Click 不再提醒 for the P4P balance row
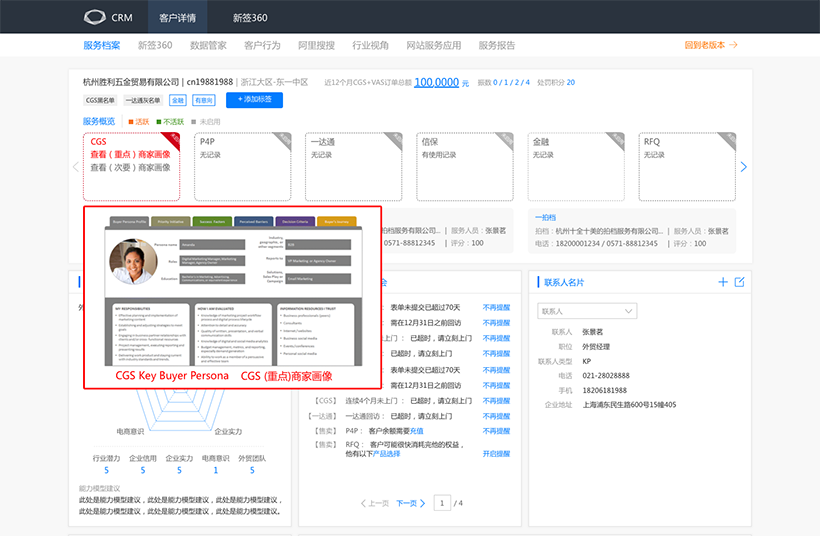This screenshot has height=536, width=820. tap(496, 431)
